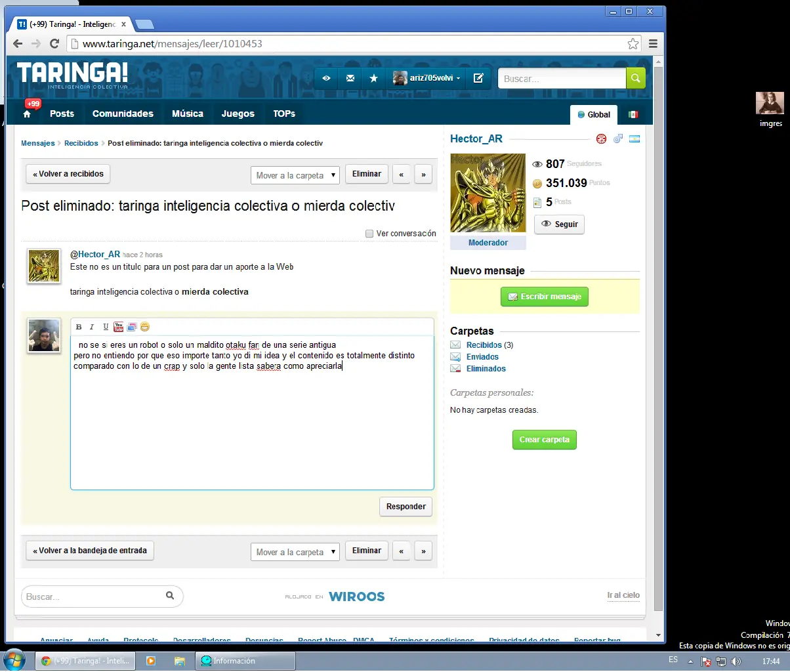This screenshot has width=790, height=672.
Task: Click the gender symbol icon beside Hector_AR
Action: pos(618,138)
